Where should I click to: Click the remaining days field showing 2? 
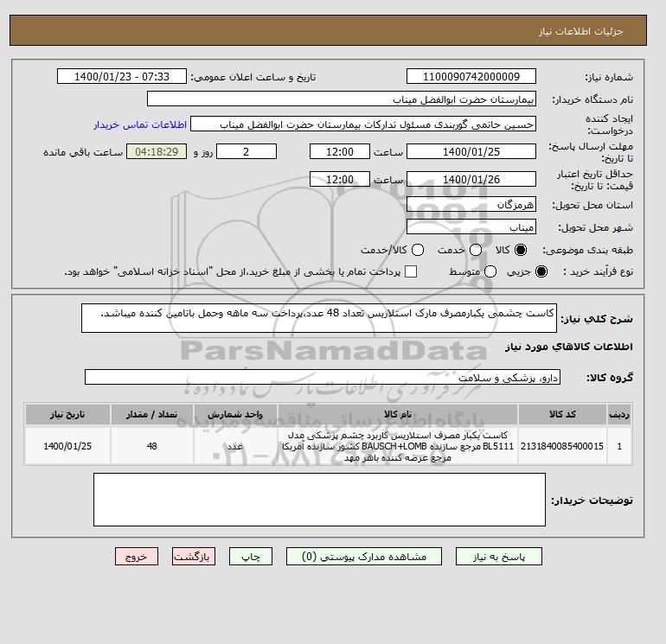click(x=247, y=151)
